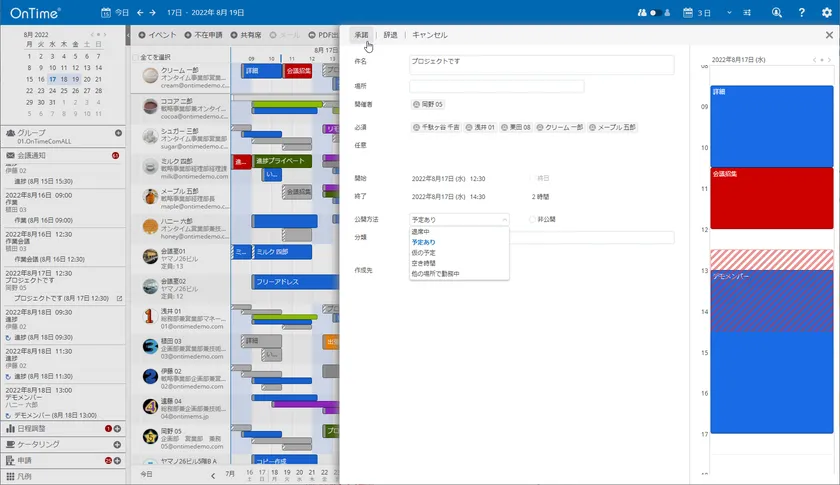This screenshot has height=485, width=840.
Task: Click the イベント create button
Action: point(157,35)
